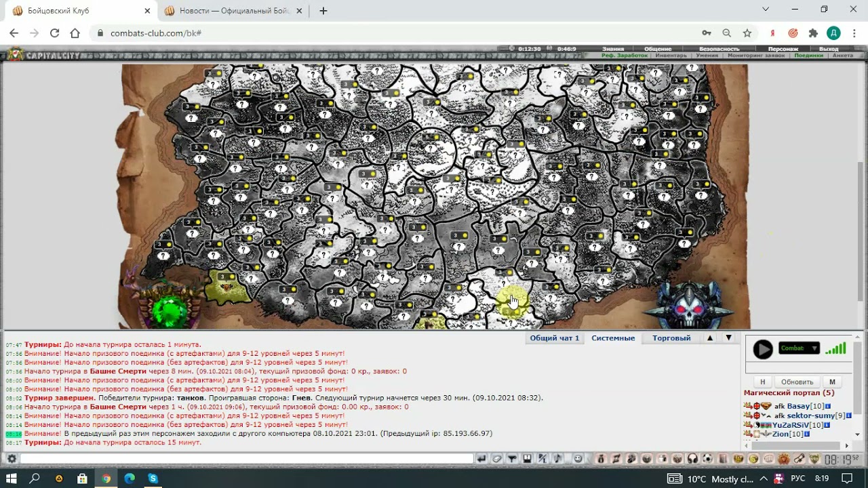Click the Выход menu item
Image resolution: width=868 pixels, height=488 pixels.
(x=829, y=49)
